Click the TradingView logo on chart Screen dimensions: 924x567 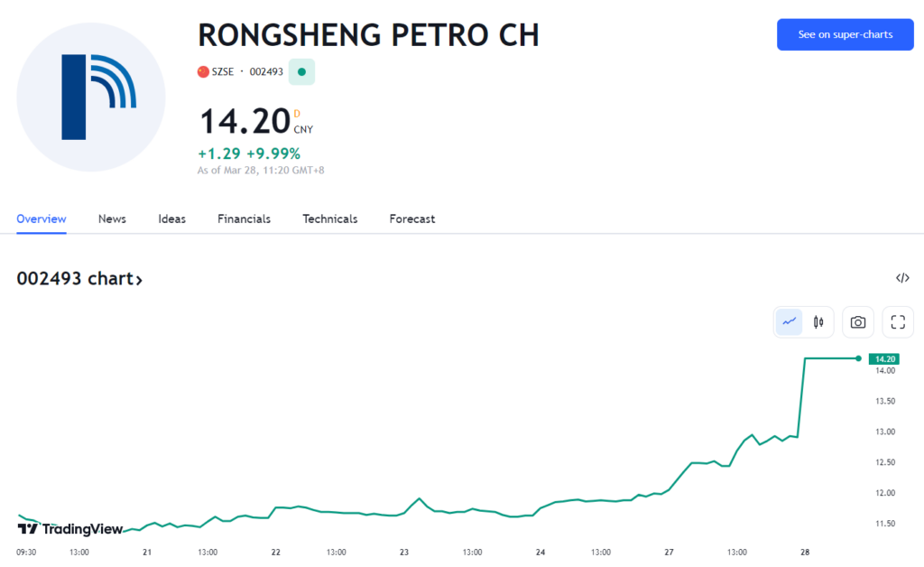[x=70, y=529]
